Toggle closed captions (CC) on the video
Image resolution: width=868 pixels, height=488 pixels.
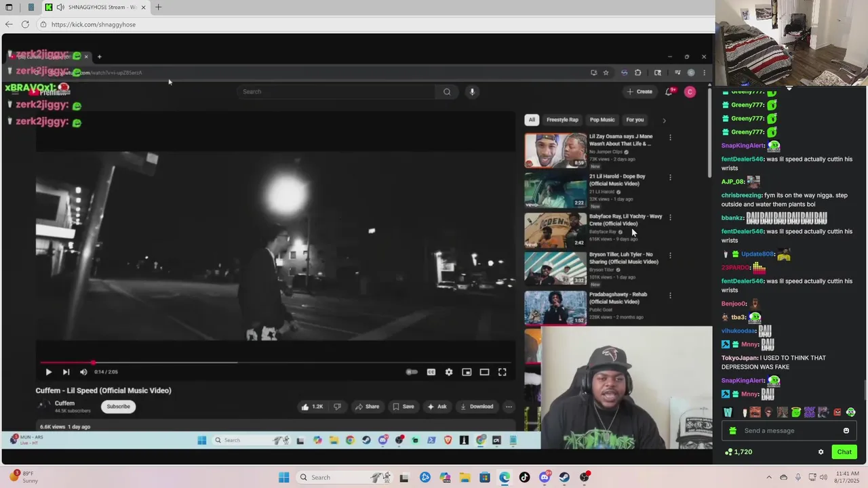click(x=431, y=372)
